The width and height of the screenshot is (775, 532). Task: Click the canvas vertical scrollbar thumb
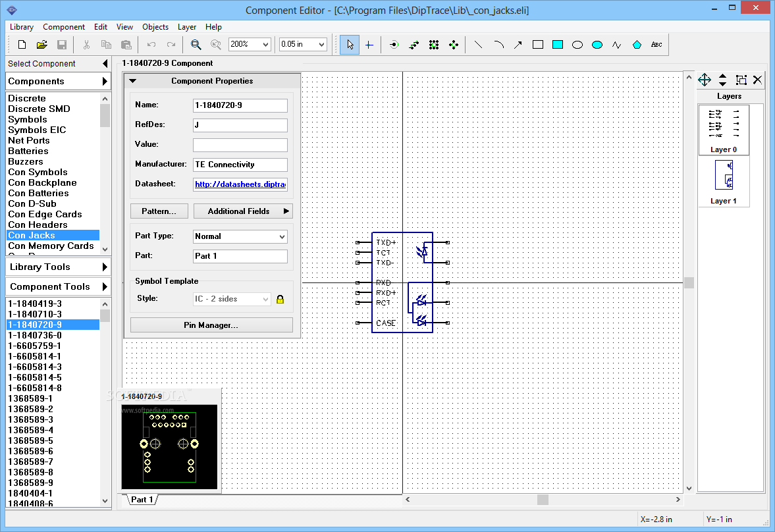point(689,283)
